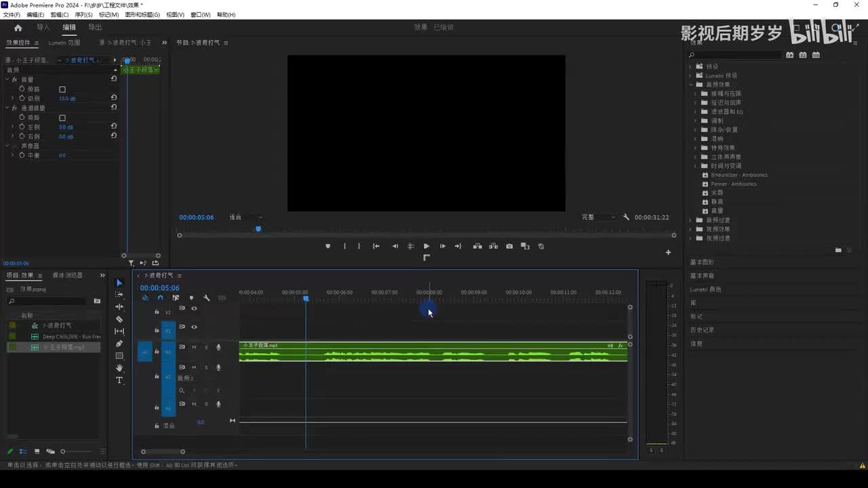Switch to the 媒体浏览器 tab
The width and height of the screenshot is (868, 488).
(68, 275)
